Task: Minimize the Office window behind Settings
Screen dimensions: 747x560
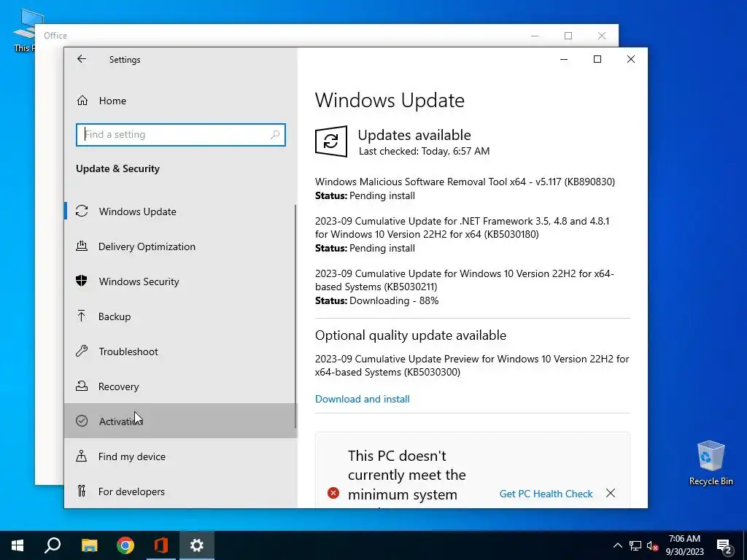Action: tap(535, 36)
